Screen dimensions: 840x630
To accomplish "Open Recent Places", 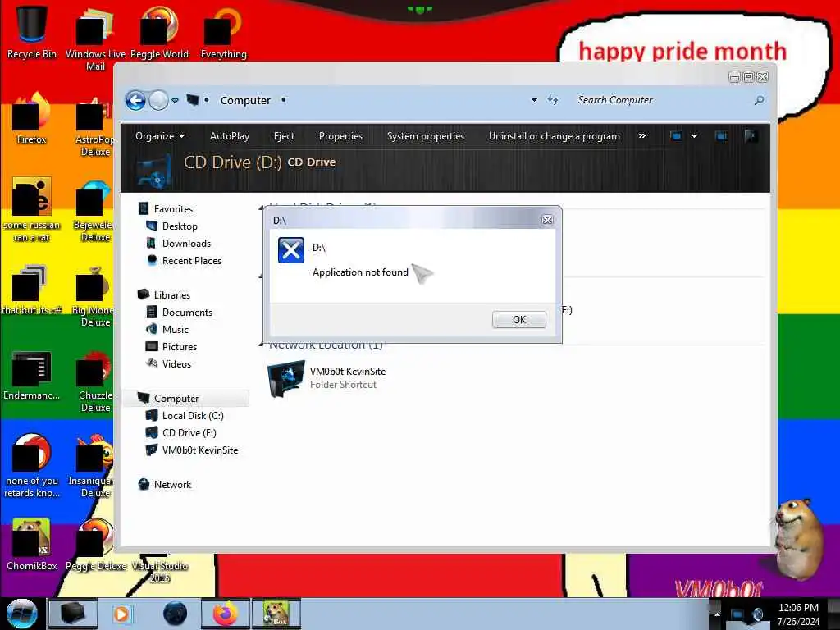I will point(192,260).
